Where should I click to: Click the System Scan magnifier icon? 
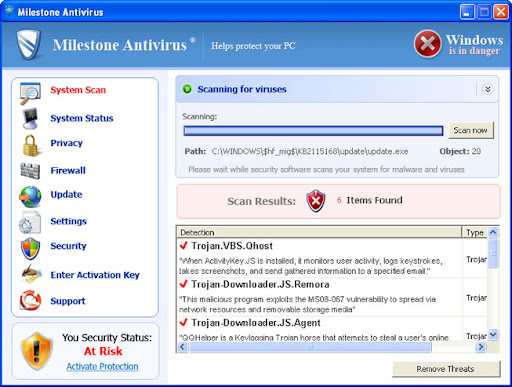pyautogui.click(x=30, y=93)
